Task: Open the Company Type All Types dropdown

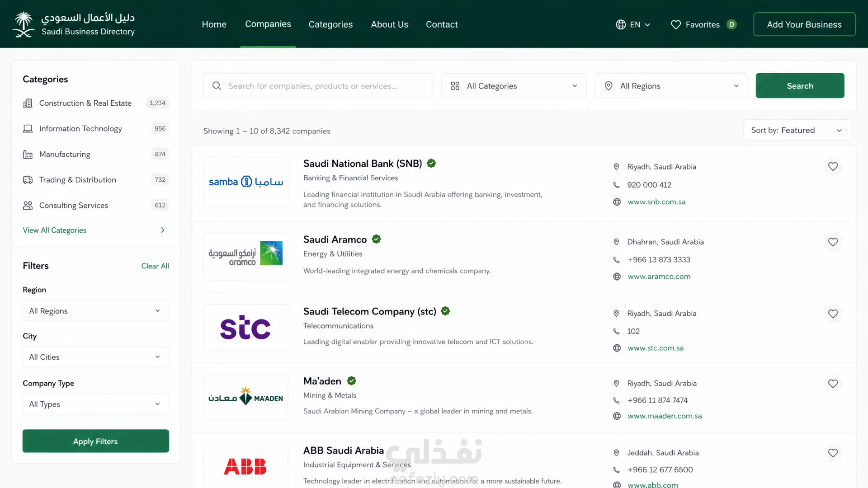Action: [x=96, y=404]
